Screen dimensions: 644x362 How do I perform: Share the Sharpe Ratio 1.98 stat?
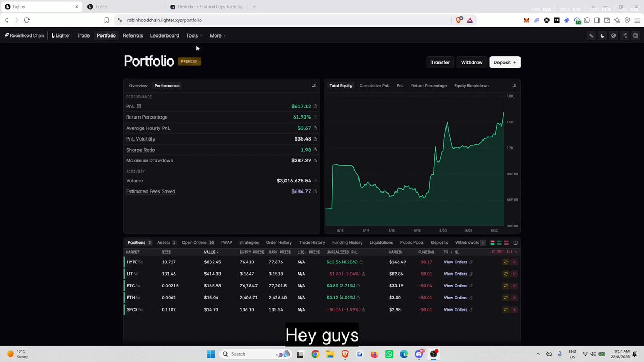(x=315, y=150)
